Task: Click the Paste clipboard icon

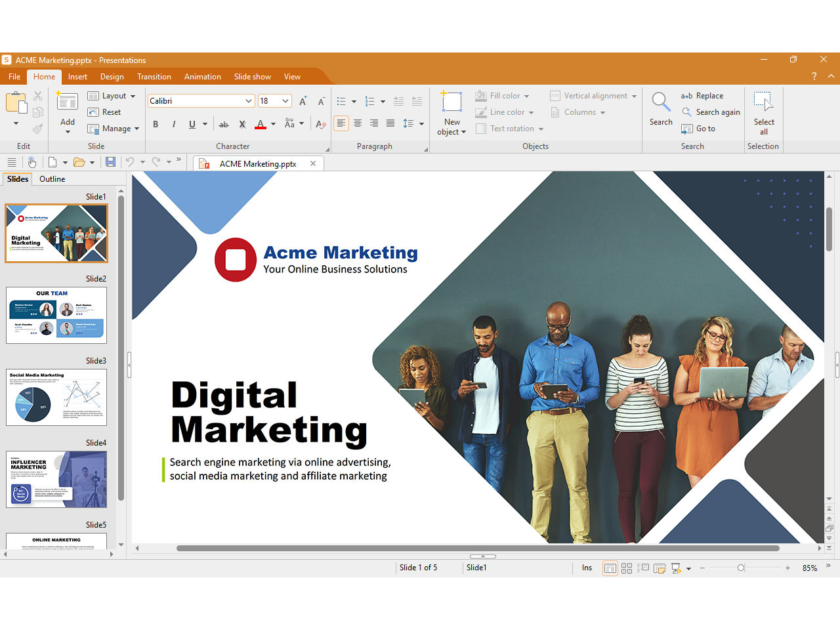Action: coord(16,104)
